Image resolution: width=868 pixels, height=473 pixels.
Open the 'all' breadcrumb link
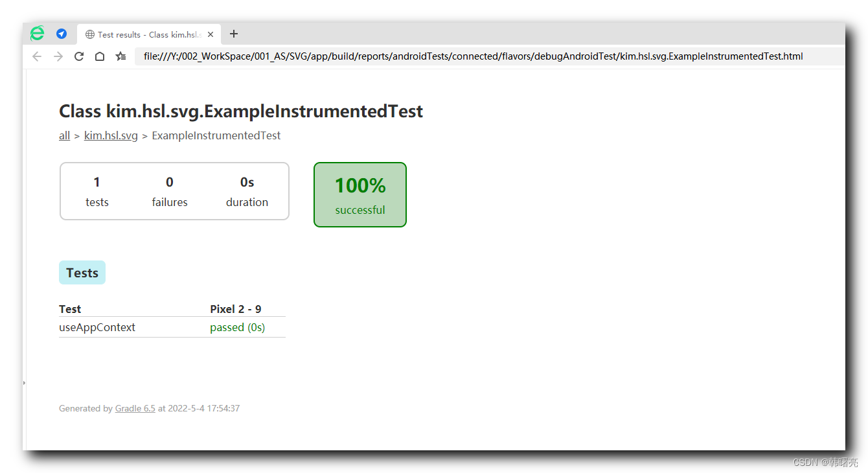pos(64,135)
